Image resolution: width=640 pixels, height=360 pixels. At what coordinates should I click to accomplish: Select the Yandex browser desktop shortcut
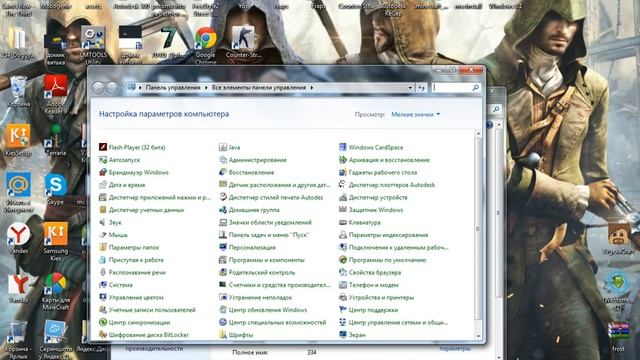(x=18, y=238)
